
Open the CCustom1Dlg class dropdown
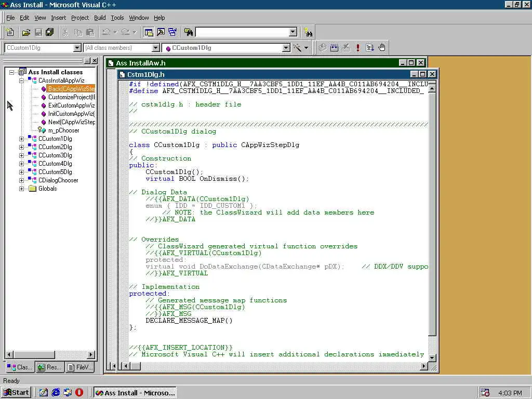[x=77, y=48]
